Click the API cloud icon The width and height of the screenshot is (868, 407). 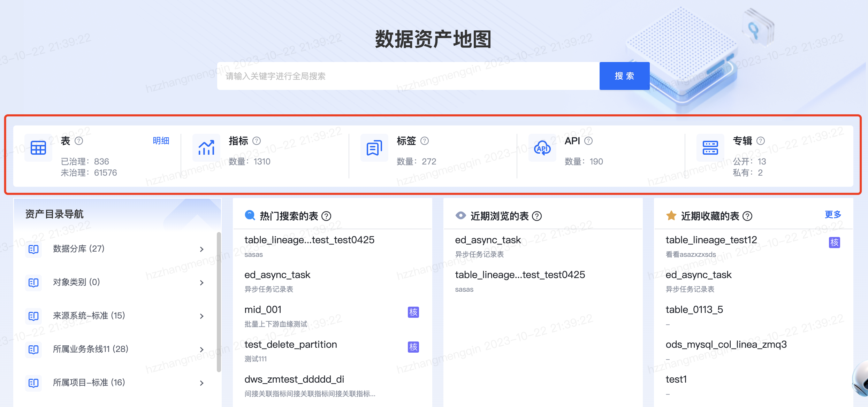pyautogui.click(x=542, y=148)
